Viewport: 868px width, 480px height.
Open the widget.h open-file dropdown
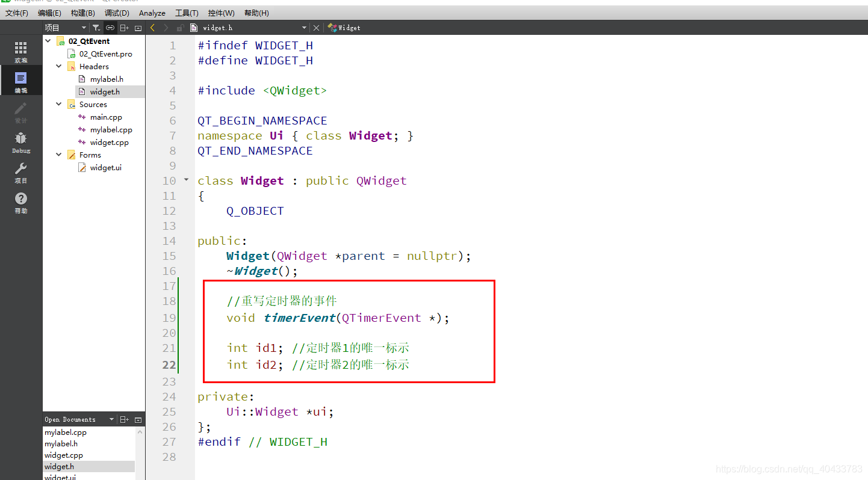coord(304,28)
